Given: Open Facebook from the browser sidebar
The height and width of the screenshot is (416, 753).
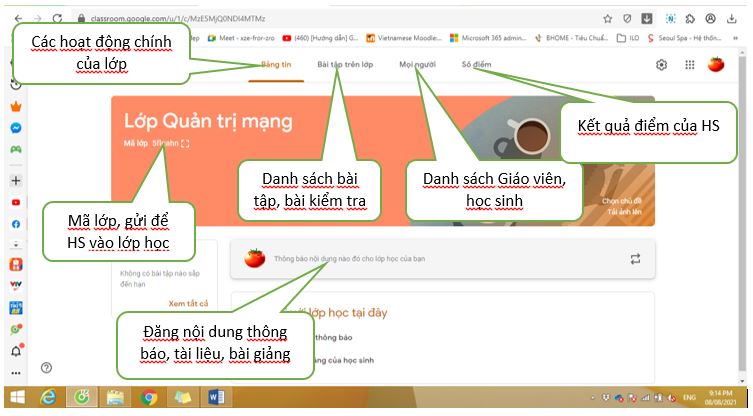Looking at the screenshot, I should (x=16, y=223).
